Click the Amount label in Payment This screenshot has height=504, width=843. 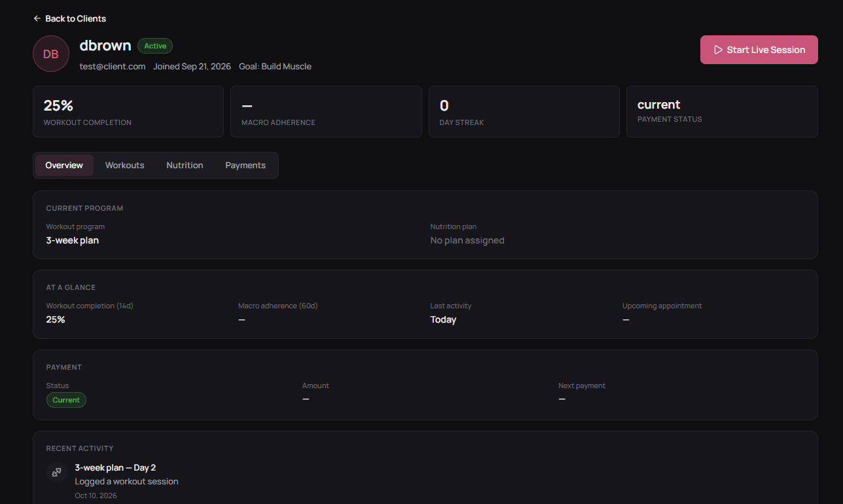[x=315, y=386]
